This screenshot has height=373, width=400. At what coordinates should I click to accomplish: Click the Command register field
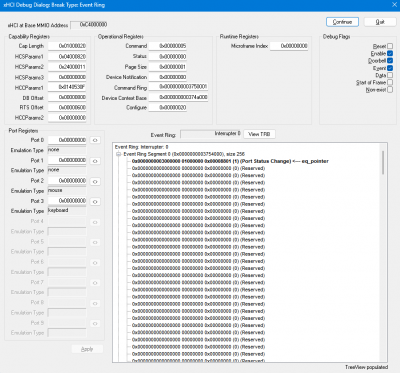(x=168, y=46)
